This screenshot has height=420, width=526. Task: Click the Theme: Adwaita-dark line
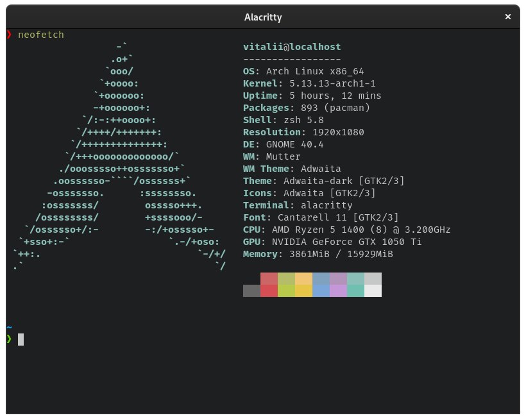point(323,181)
